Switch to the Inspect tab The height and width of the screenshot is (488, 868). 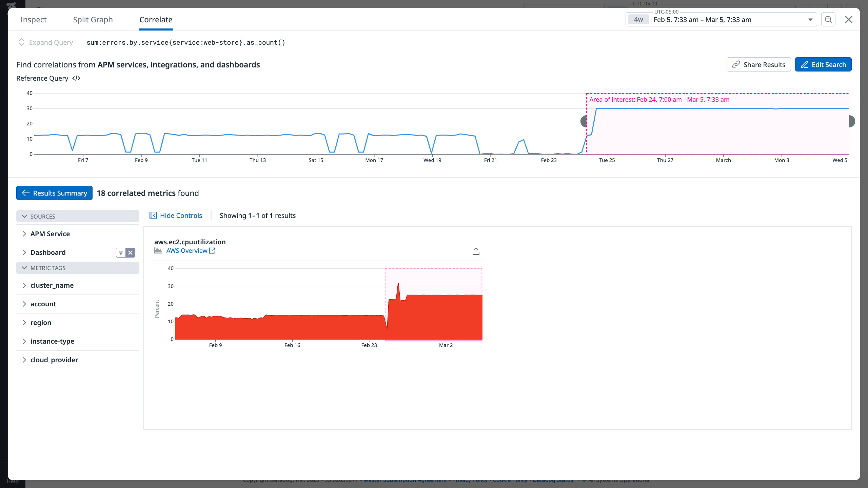point(34,19)
